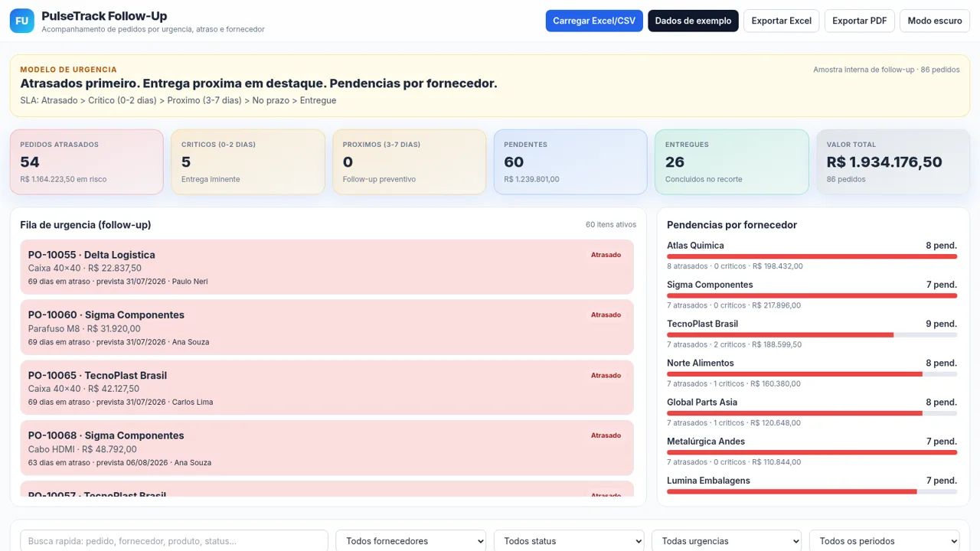
Task: Export the report via Exportar Excel
Action: 781,21
